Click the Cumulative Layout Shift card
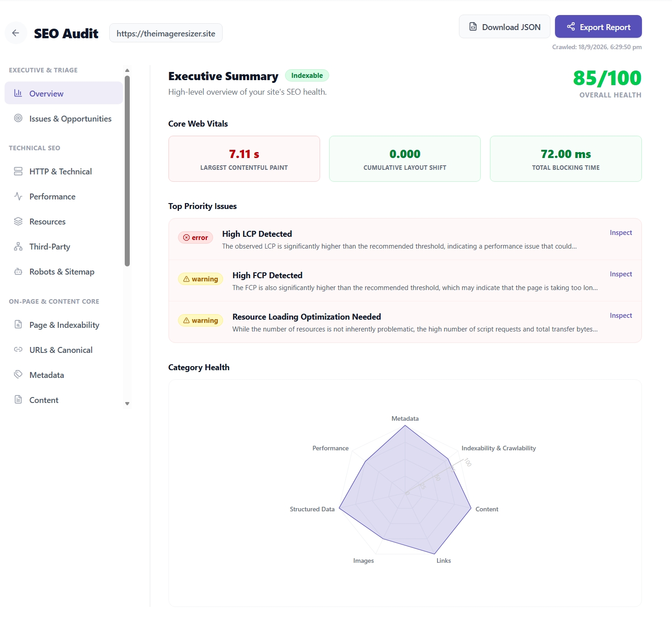The image size is (672, 632). point(405,159)
